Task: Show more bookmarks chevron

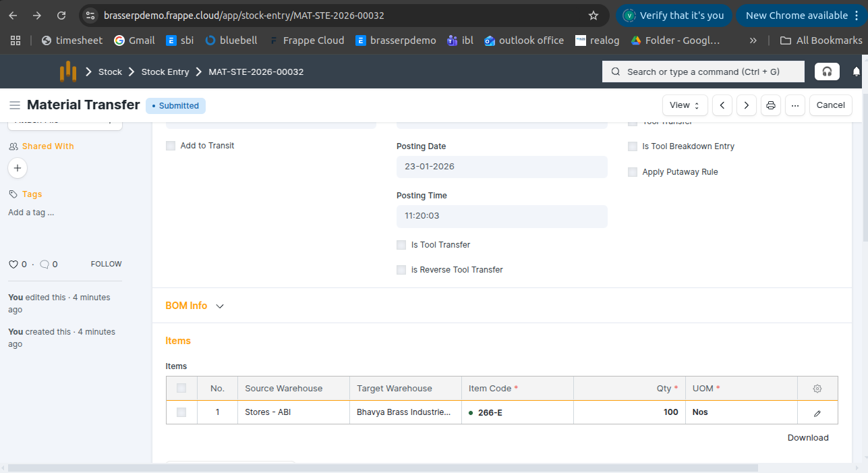Action: (x=753, y=40)
